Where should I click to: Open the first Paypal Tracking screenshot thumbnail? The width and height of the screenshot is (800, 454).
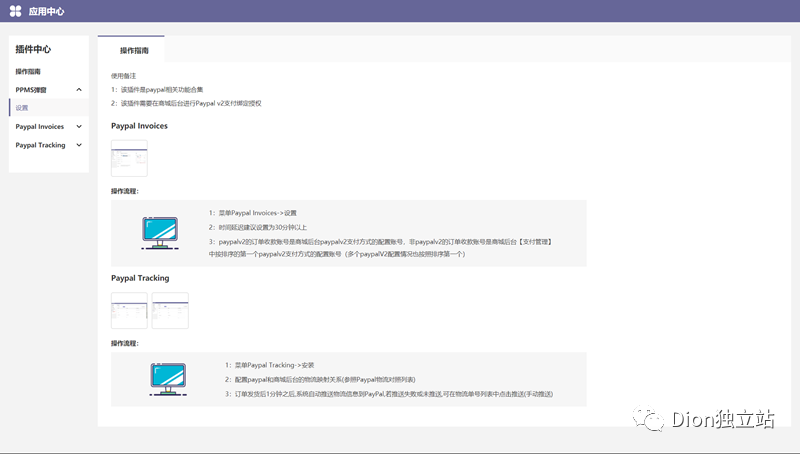(x=129, y=310)
